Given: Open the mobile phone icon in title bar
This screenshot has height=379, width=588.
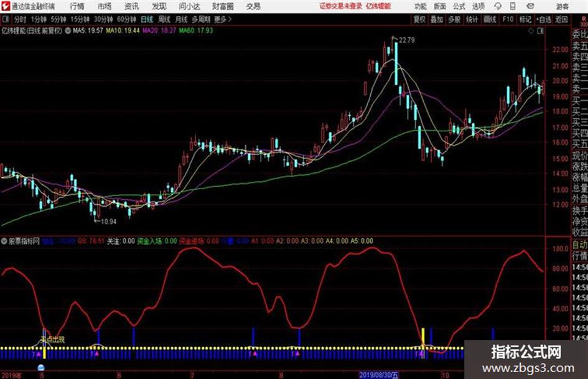Looking at the screenshot, I should coord(513,6).
